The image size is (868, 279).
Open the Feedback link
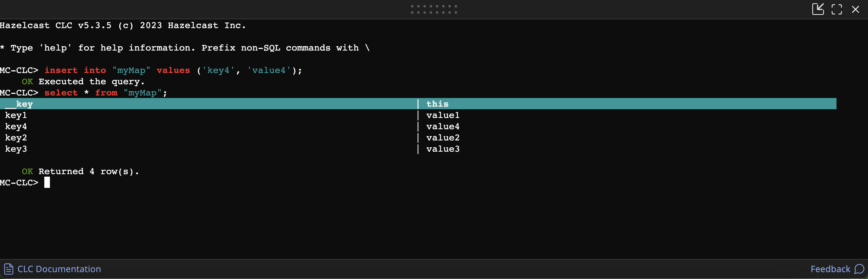pyautogui.click(x=831, y=269)
